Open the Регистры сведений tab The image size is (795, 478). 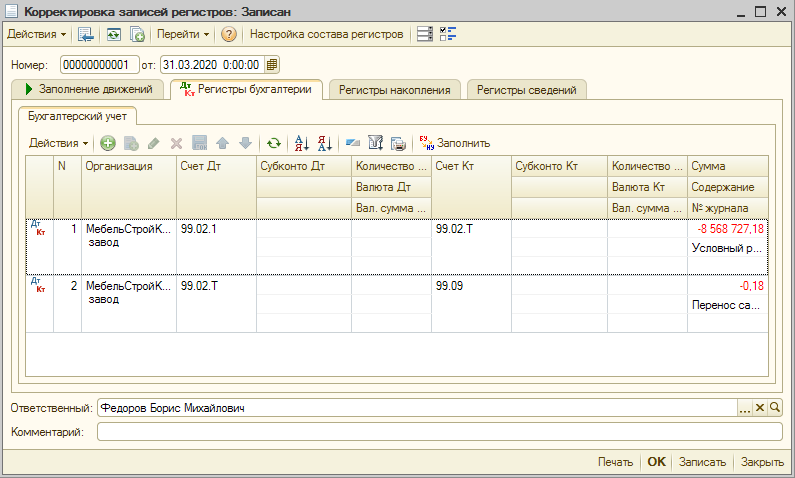[x=526, y=90]
